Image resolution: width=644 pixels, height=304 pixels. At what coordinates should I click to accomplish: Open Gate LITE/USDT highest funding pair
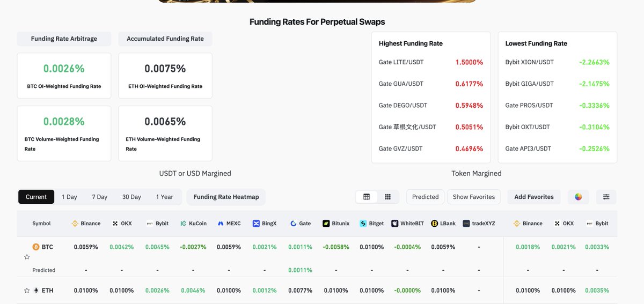coord(401,62)
